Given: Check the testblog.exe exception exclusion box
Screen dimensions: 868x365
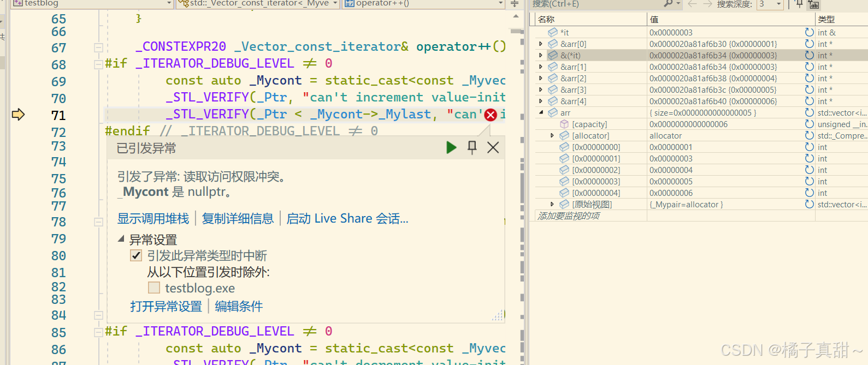Looking at the screenshot, I should [154, 288].
